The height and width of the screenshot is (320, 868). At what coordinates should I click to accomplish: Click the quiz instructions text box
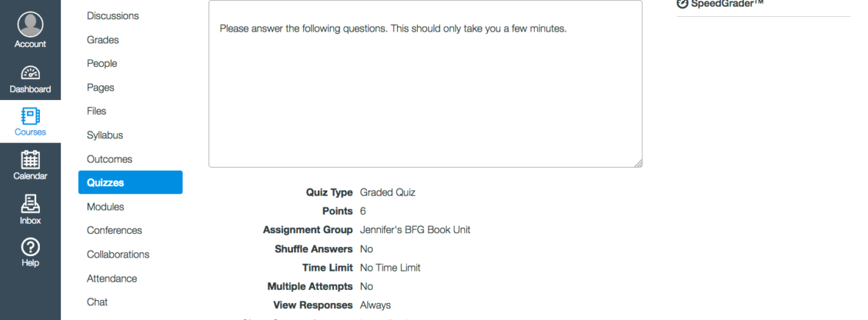pos(425,96)
